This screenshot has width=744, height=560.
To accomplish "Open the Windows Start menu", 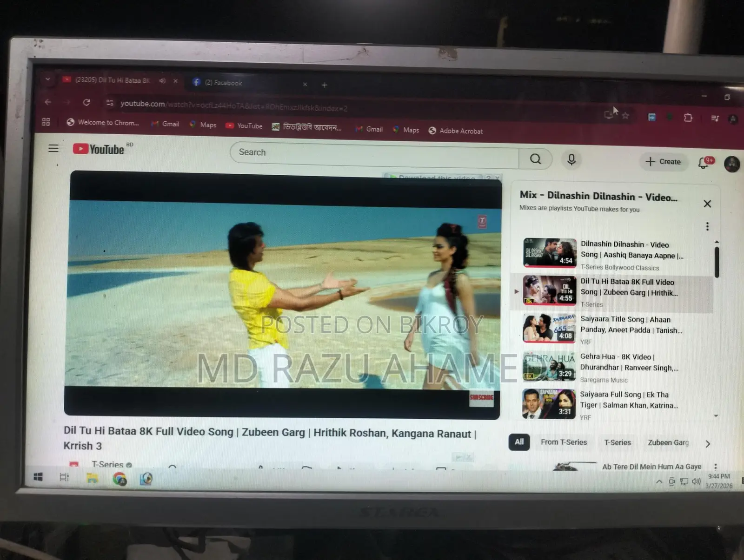I will point(39,477).
